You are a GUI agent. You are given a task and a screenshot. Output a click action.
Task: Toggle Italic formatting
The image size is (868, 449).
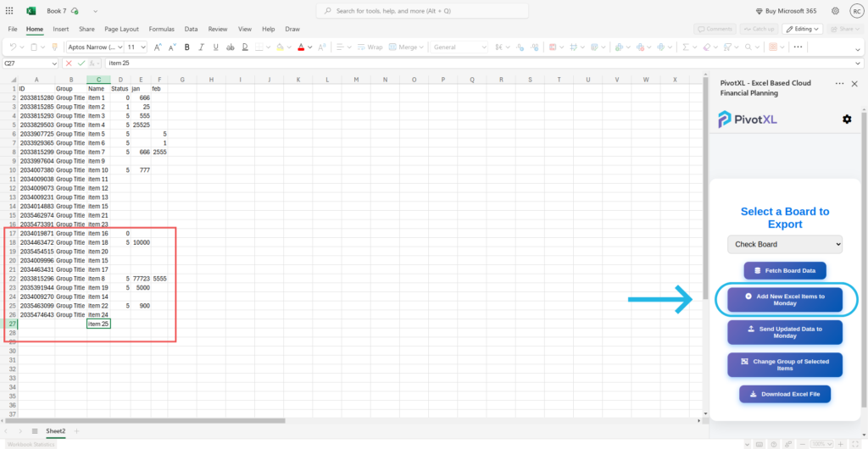pos(202,47)
